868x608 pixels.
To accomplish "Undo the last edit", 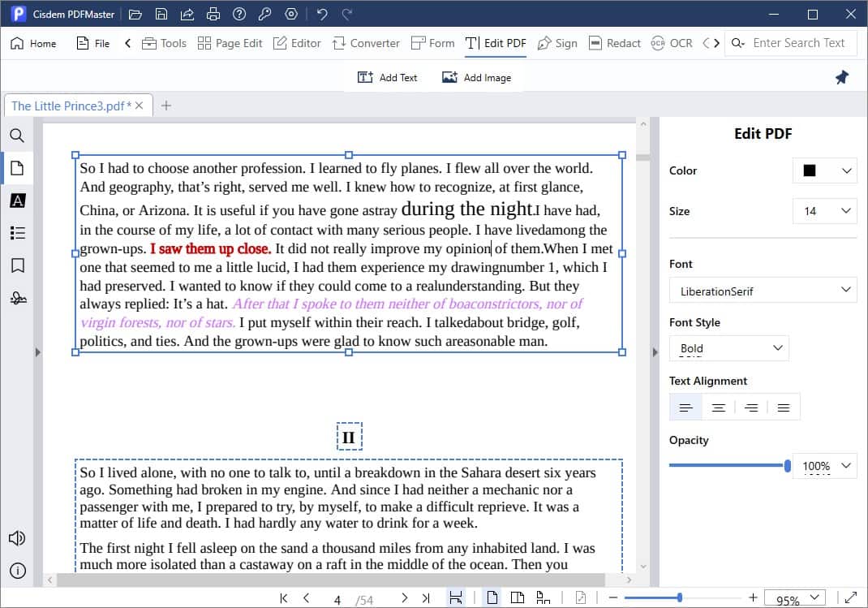I will (320, 14).
